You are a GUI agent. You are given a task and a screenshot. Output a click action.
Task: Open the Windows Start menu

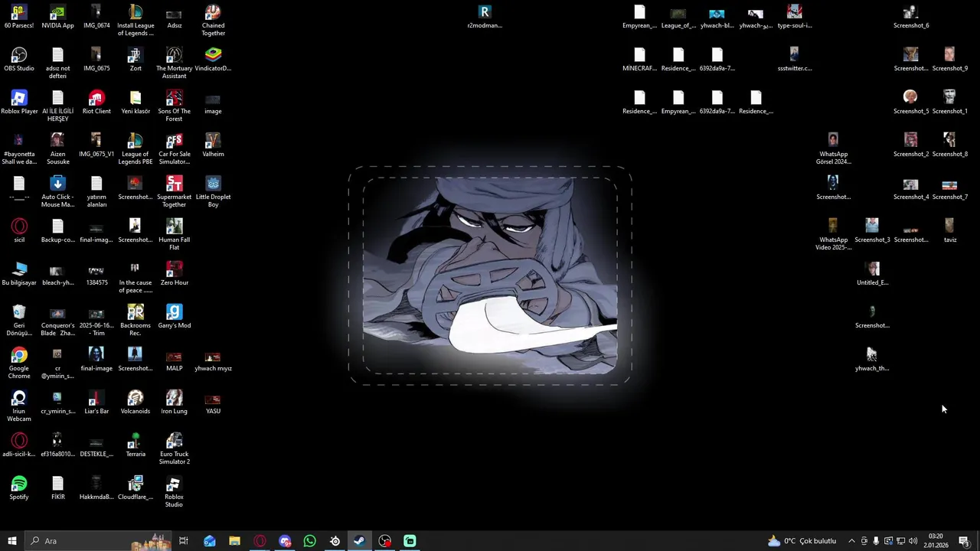11,541
